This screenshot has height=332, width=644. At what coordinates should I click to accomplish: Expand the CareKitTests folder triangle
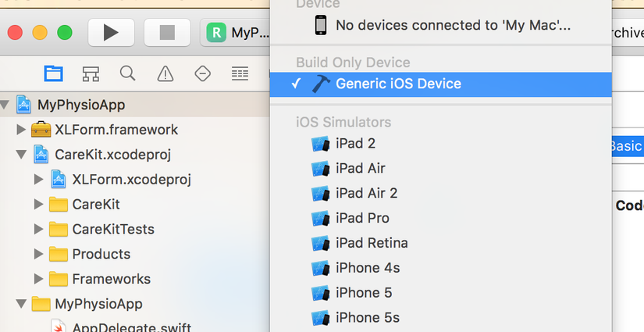click(x=38, y=230)
